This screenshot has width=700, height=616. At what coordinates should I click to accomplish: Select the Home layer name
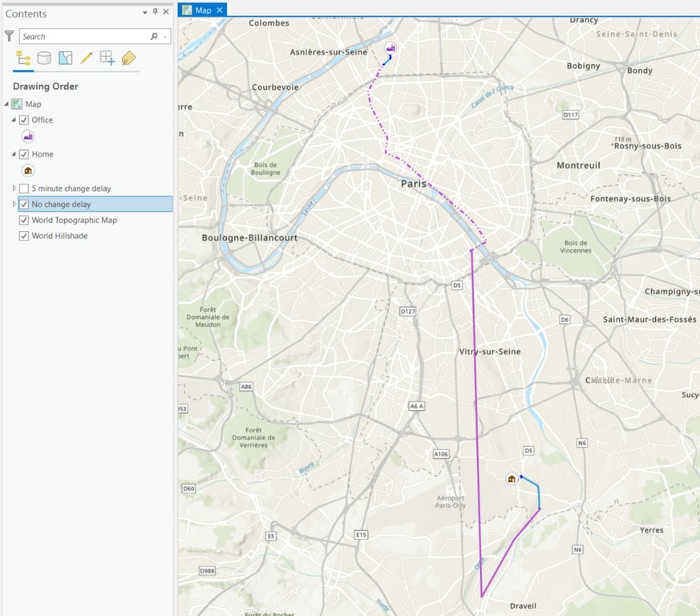42,154
